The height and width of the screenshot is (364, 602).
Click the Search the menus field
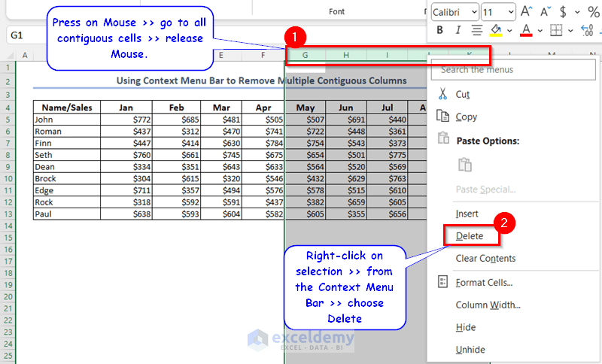coord(513,70)
